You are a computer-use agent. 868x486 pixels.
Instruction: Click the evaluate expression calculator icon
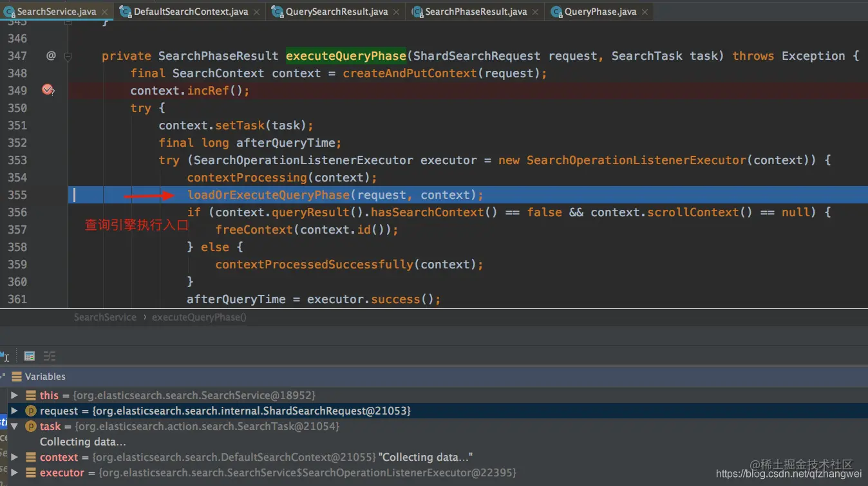(x=29, y=356)
